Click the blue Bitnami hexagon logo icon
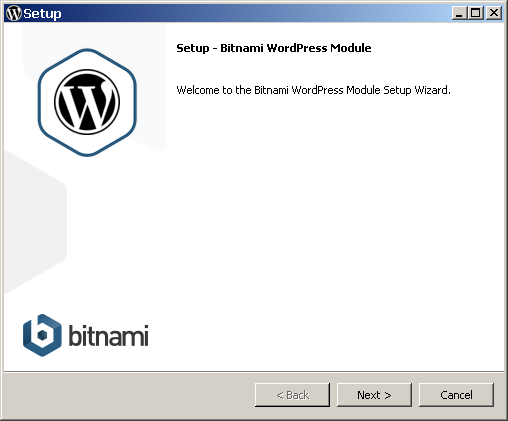This screenshot has width=508, height=421. pos(42,335)
